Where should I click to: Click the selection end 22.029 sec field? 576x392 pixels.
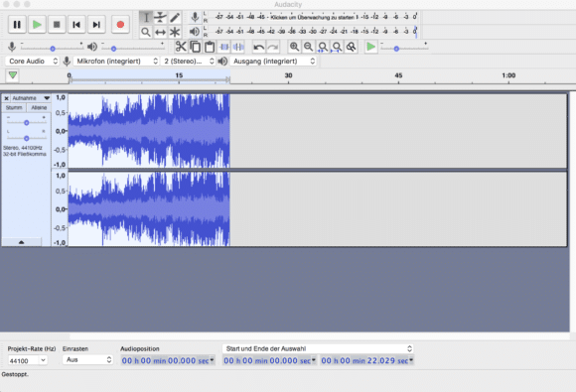(367, 360)
